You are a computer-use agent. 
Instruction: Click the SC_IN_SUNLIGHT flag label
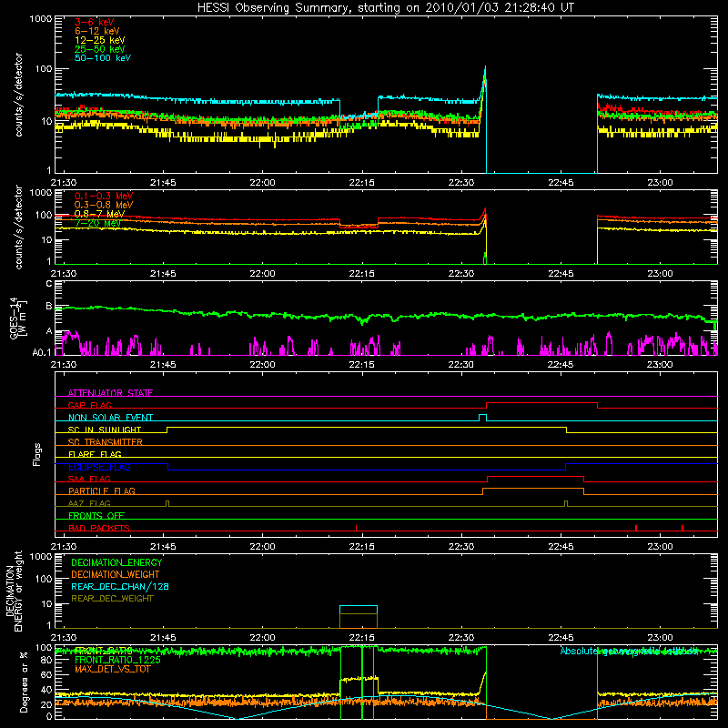click(105, 430)
